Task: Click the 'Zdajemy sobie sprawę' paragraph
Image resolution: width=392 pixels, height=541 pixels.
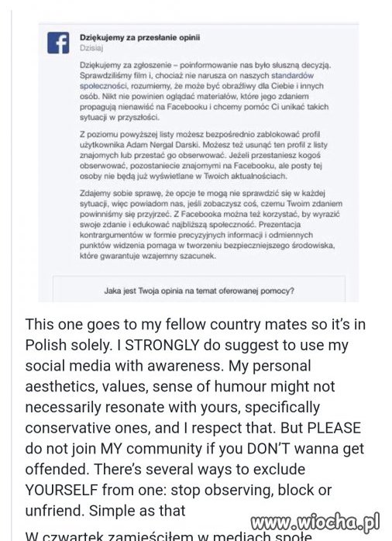Action: pos(211,224)
